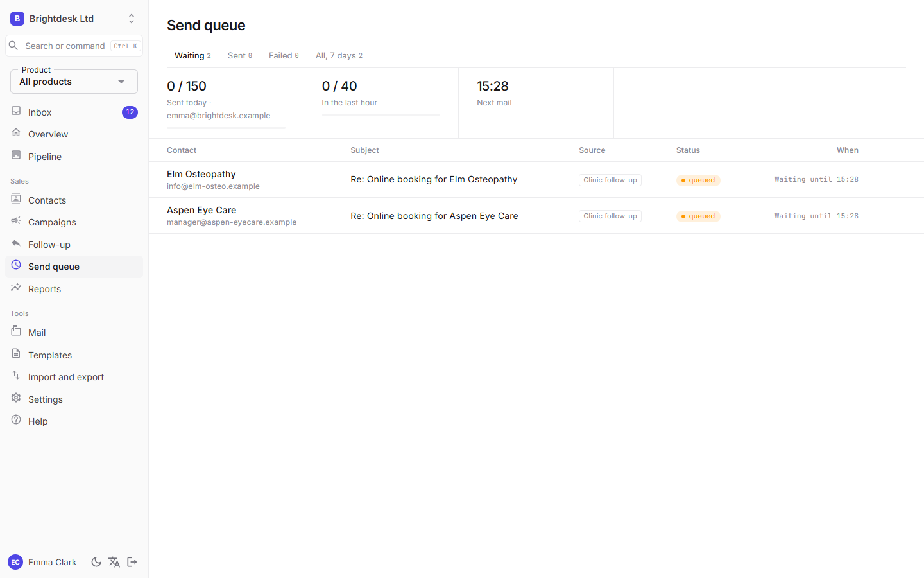
Task: Click the Follow-up reply arrow icon
Action: point(16,243)
